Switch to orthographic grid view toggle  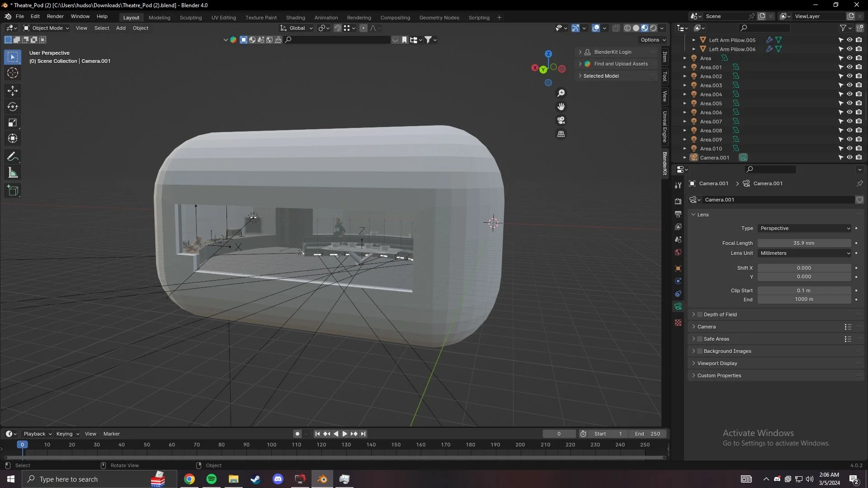561,134
